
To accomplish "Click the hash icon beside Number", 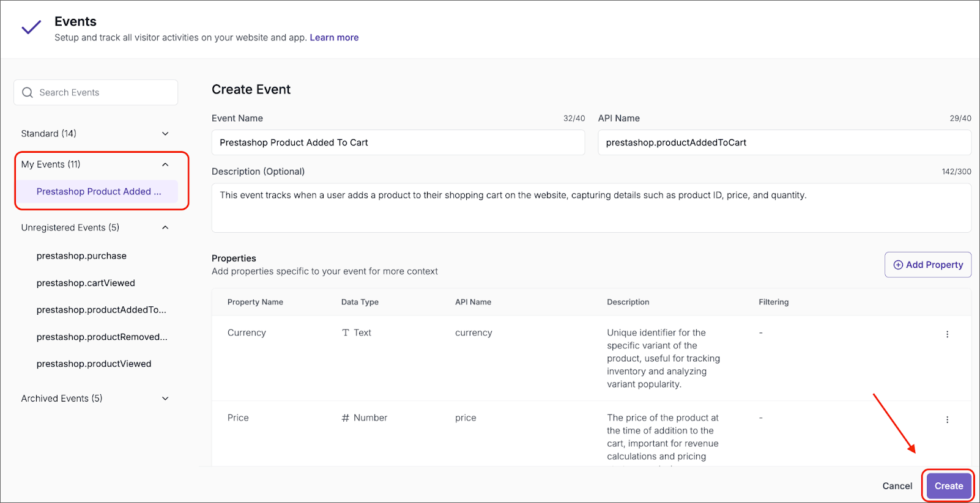I will click(346, 418).
